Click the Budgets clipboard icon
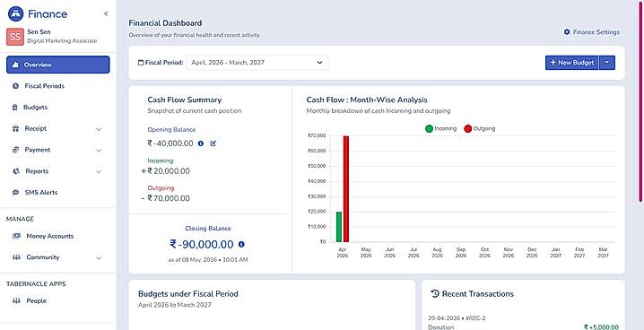This screenshot has width=644, height=330. coord(15,108)
